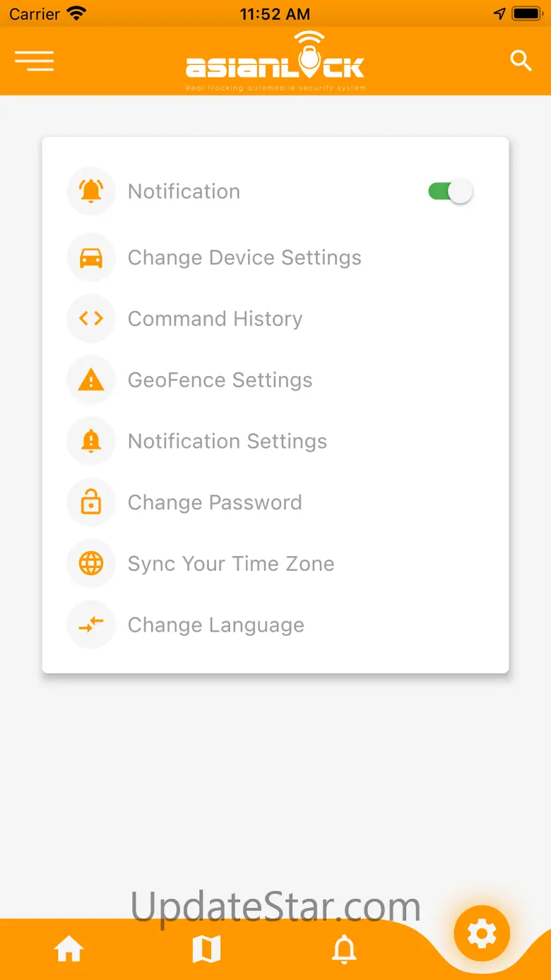Viewport: 551px width, 980px height.
Task: Open Change Device Settings
Action: pos(244,258)
